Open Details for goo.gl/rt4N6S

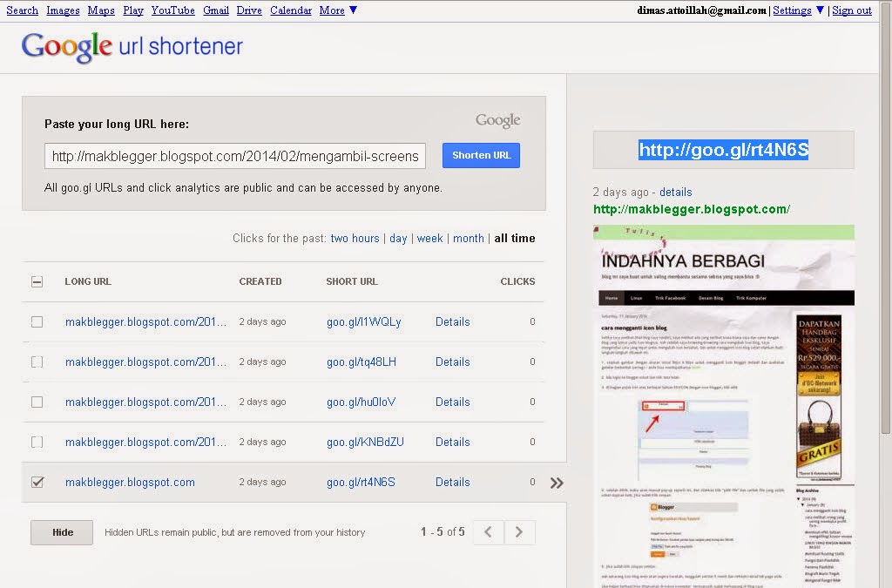pyautogui.click(x=453, y=483)
